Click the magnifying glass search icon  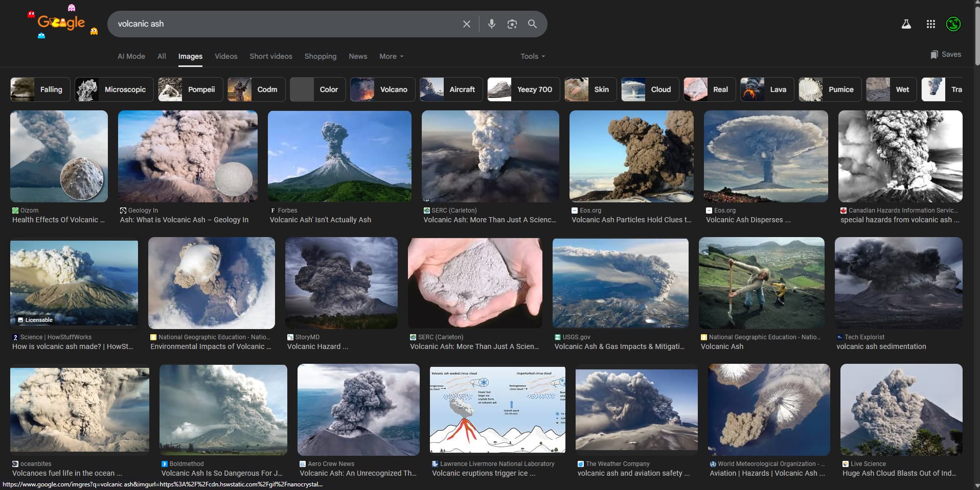click(x=532, y=24)
